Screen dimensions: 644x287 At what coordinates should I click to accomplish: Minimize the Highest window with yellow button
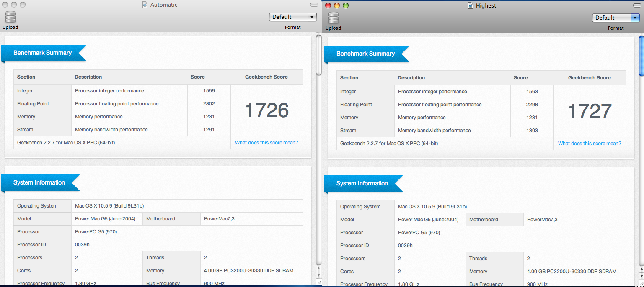(x=337, y=5)
